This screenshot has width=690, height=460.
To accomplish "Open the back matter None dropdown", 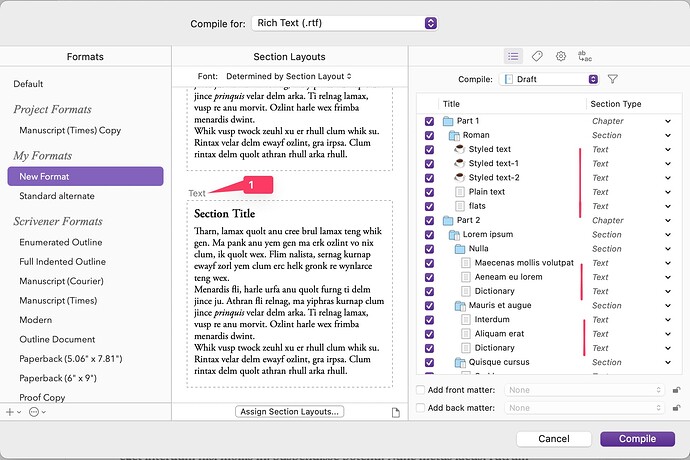I will [x=584, y=408].
